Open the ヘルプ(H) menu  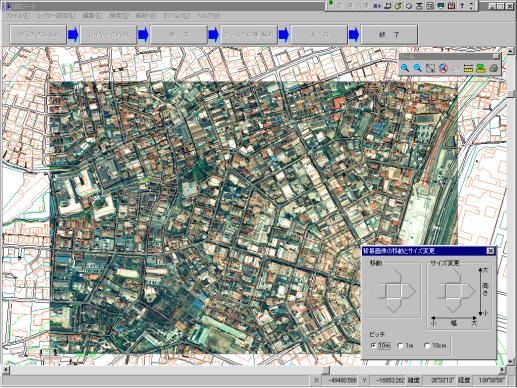click(209, 15)
